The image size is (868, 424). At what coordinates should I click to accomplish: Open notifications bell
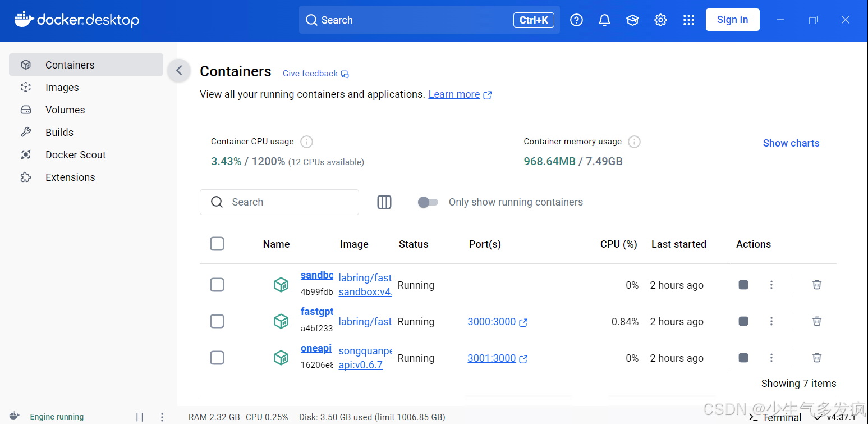(604, 20)
